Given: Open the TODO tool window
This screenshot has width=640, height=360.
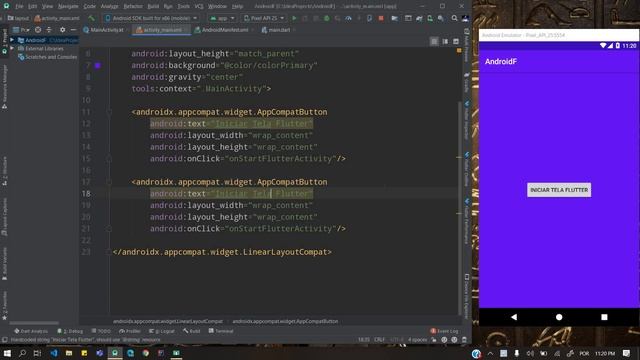Looking at the screenshot, I should (x=101, y=331).
